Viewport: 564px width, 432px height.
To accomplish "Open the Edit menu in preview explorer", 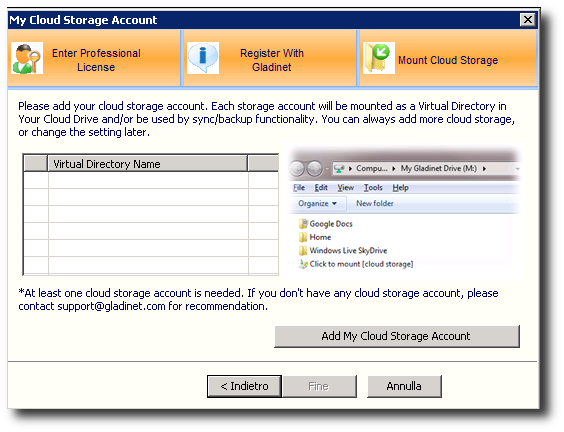I will click(321, 187).
